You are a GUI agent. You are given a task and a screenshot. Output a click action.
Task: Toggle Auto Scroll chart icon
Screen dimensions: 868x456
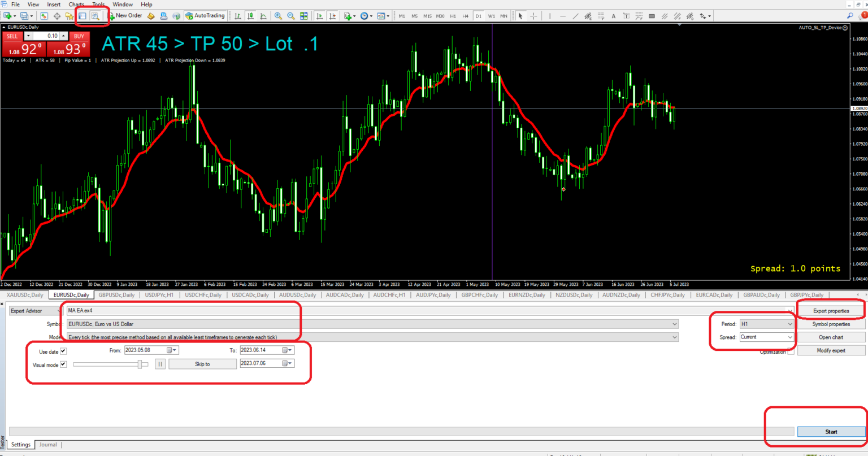320,16
